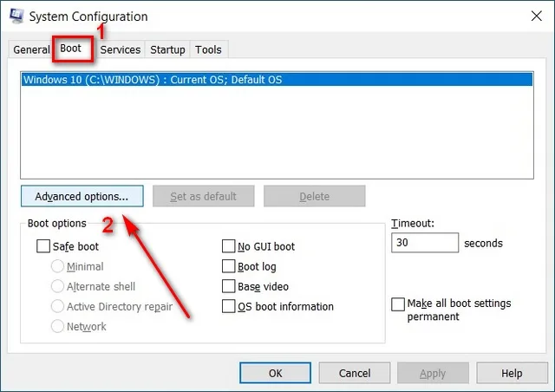The height and width of the screenshot is (392, 555).
Task: Tick the No GUI boot checkbox
Action: tap(228, 246)
